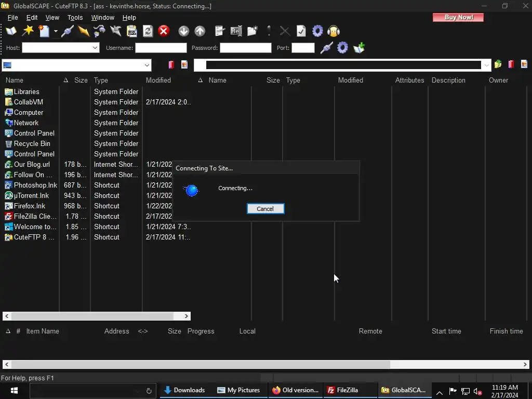The image size is (532, 399).
Task: Show hidden tray icons chevron
Action: click(440, 392)
